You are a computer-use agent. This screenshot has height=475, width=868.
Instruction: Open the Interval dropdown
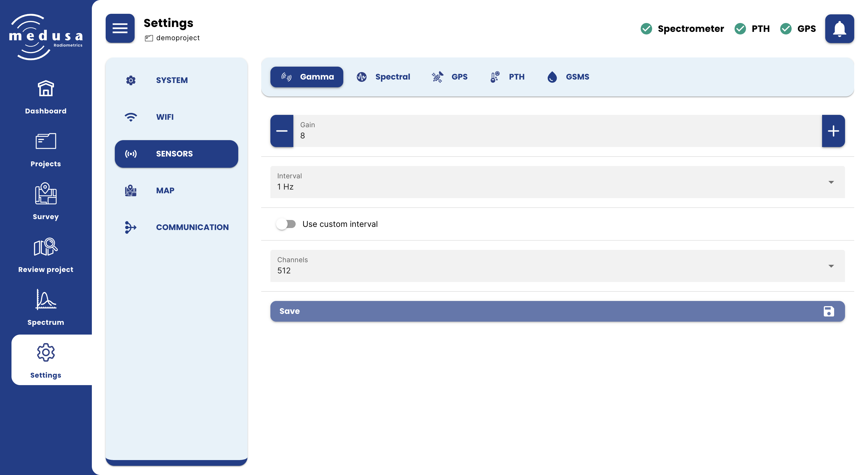pos(557,182)
